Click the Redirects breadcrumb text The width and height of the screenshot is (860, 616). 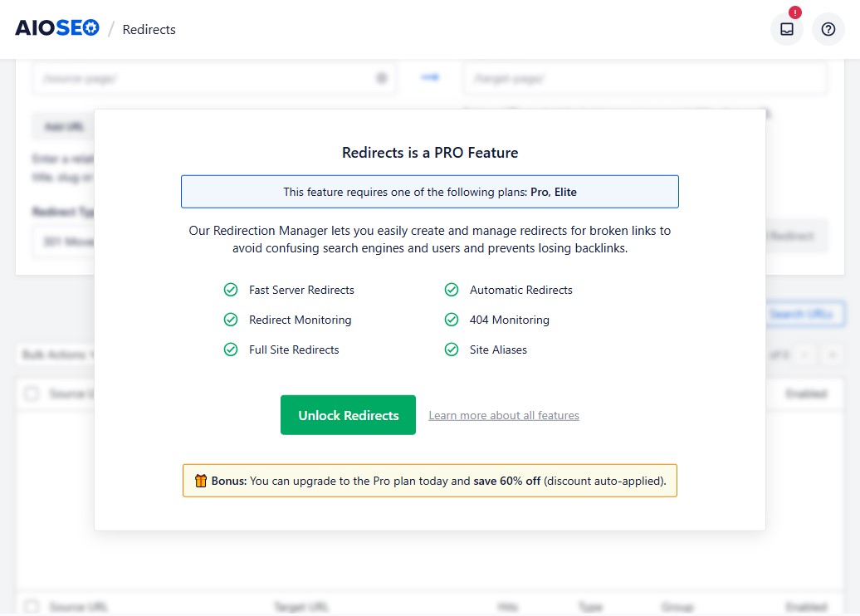coord(149,30)
